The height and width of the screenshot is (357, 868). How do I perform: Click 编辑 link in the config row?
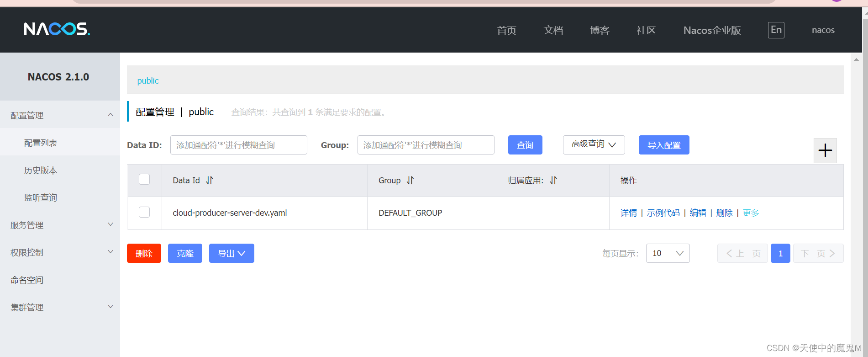click(x=698, y=213)
